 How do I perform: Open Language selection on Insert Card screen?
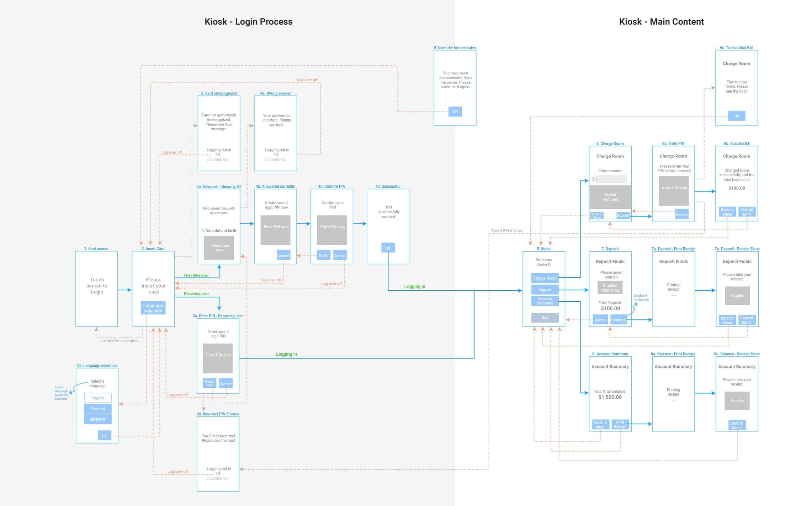click(153, 308)
